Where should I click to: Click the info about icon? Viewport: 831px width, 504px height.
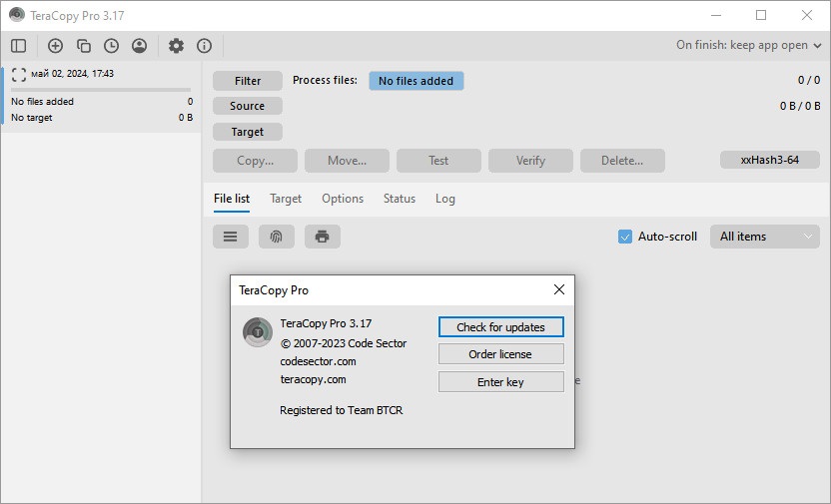point(204,46)
